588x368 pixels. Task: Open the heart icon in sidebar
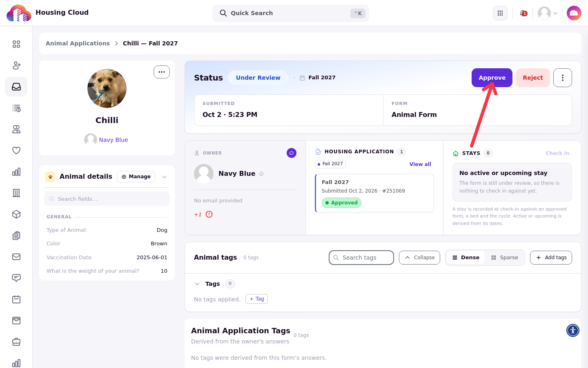tap(16, 150)
